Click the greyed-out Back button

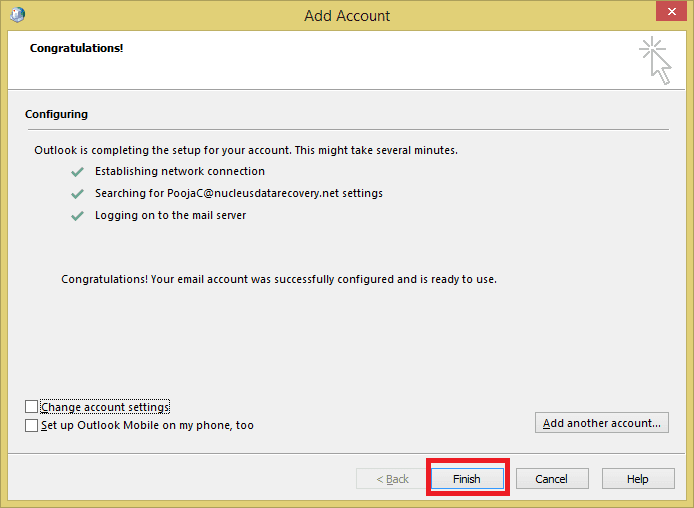[392, 479]
